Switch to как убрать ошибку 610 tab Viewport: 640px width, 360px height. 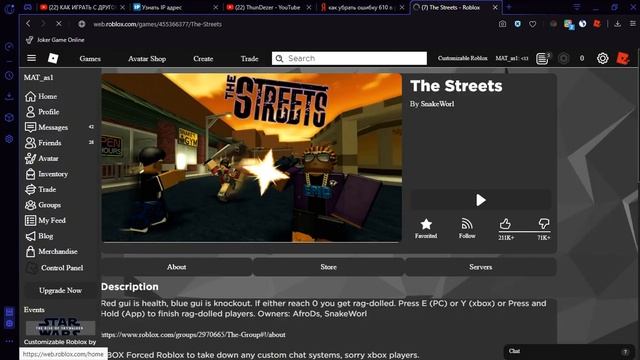click(362, 7)
